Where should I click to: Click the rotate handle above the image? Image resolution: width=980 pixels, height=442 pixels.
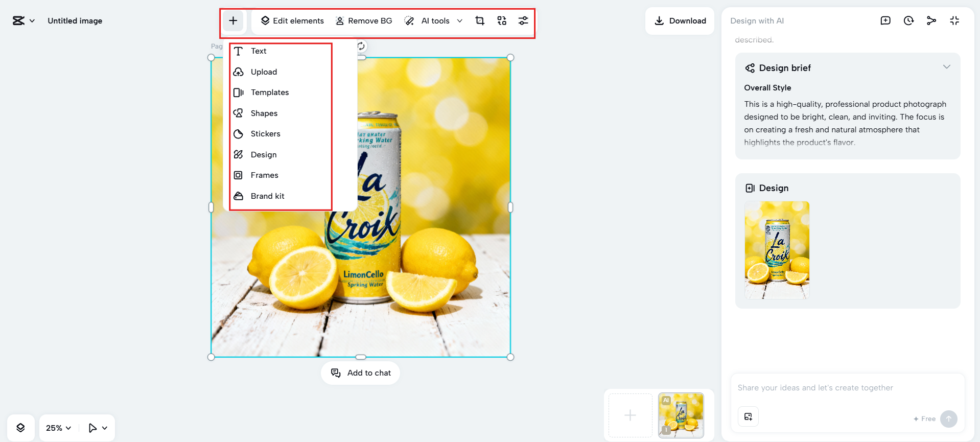coord(361,46)
